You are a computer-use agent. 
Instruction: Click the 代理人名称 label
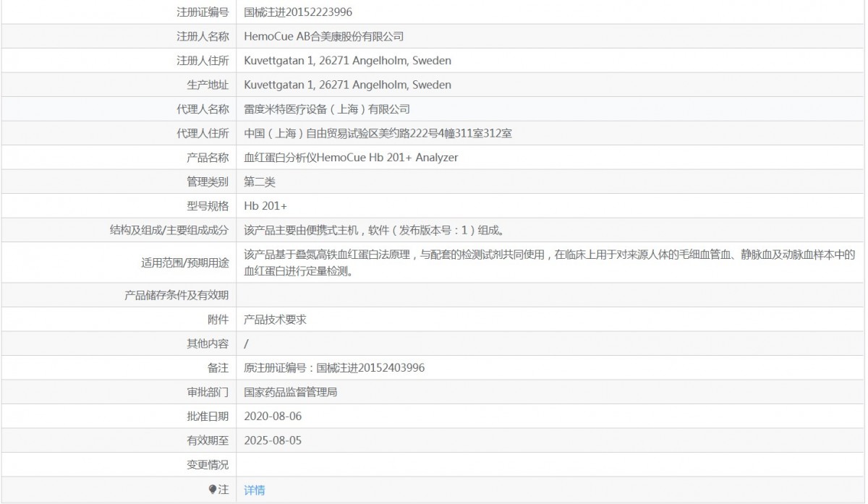[203, 109]
